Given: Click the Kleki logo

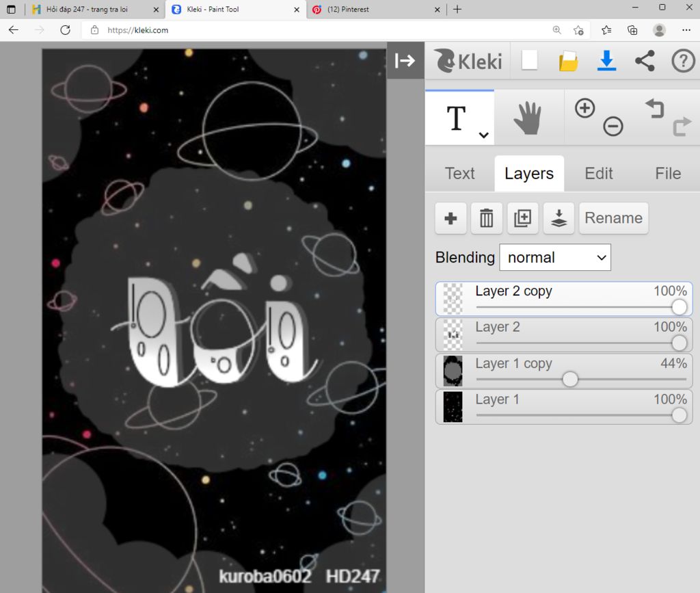Looking at the screenshot, I should pyautogui.click(x=469, y=61).
